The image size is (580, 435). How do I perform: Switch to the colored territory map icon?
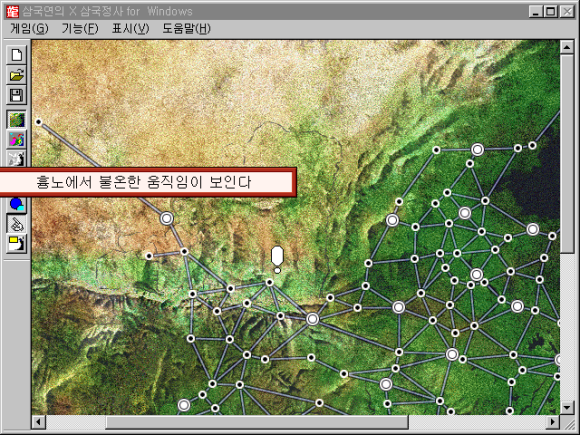(17, 140)
